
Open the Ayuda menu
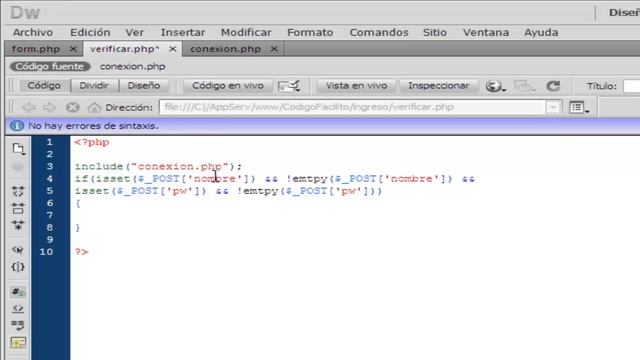pyautogui.click(x=541, y=32)
